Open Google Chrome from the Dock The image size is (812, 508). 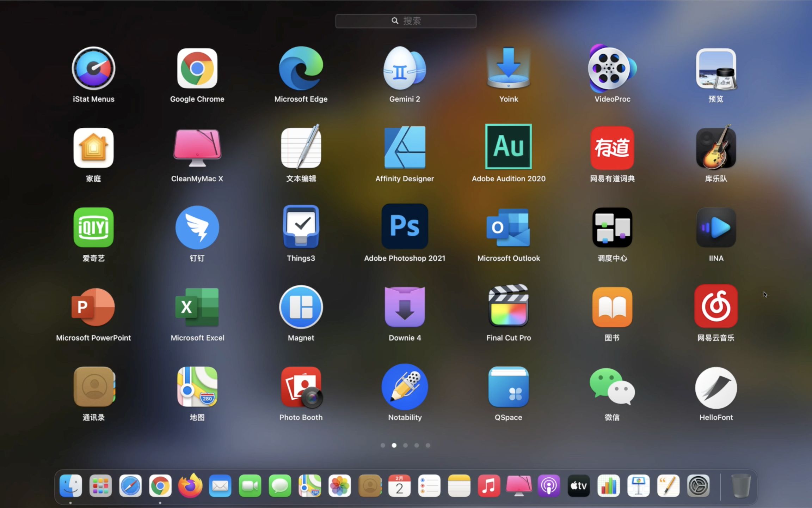tap(160, 486)
